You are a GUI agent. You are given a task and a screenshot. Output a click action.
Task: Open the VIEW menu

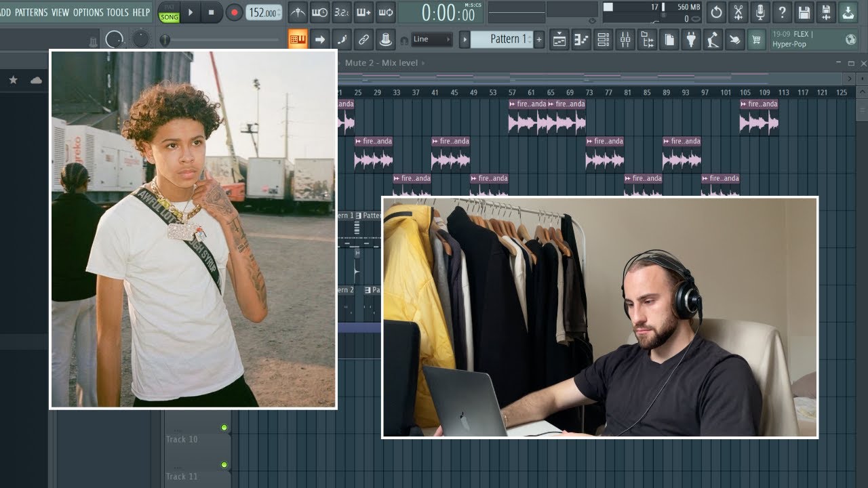click(x=60, y=12)
